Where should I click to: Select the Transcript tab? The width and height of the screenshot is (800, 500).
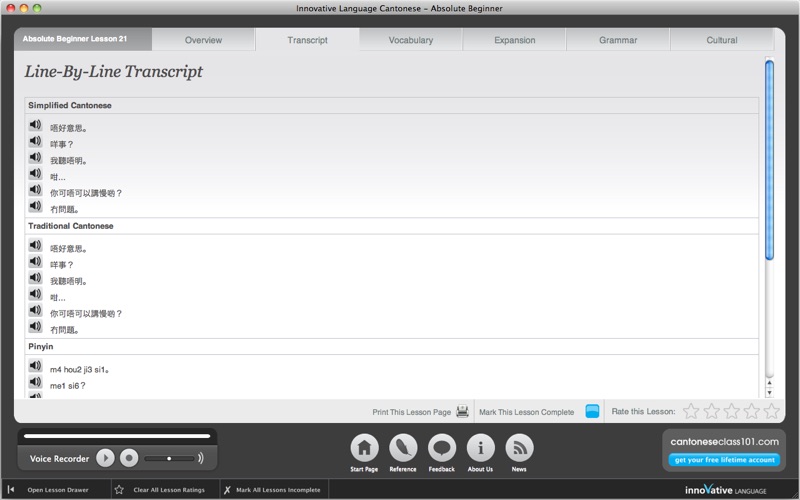[x=307, y=40]
